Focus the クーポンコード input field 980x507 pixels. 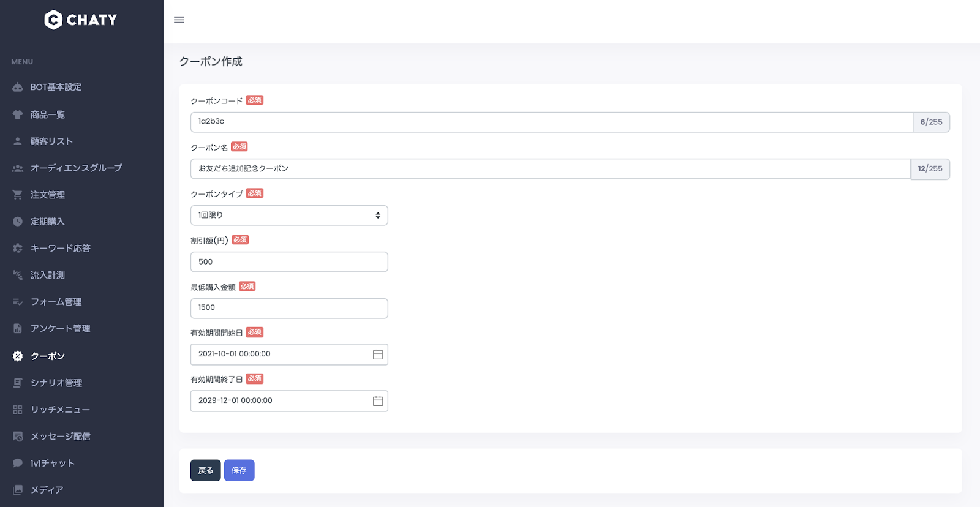pos(551,122)
